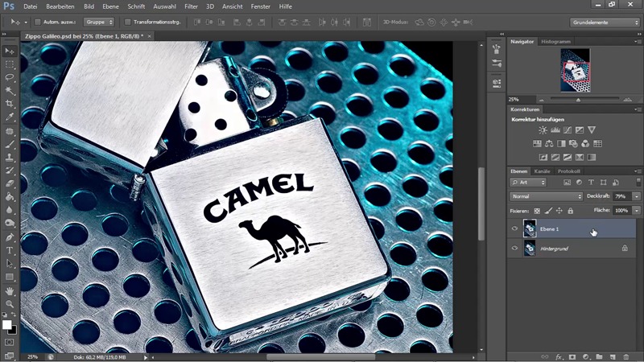
Task: Hide the Ebene 1 layer
Action: pos(514,229)
